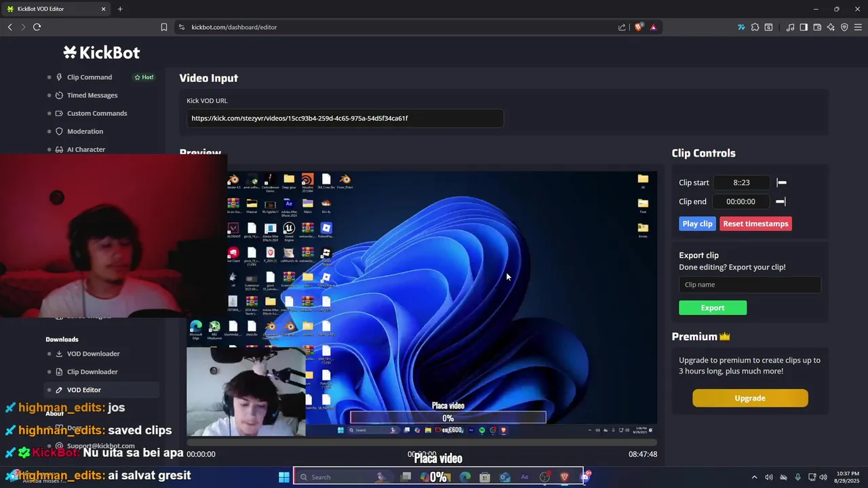Click Reset timestamps button
This screenshot has width=868, height=488.
(x=755, y=224)
